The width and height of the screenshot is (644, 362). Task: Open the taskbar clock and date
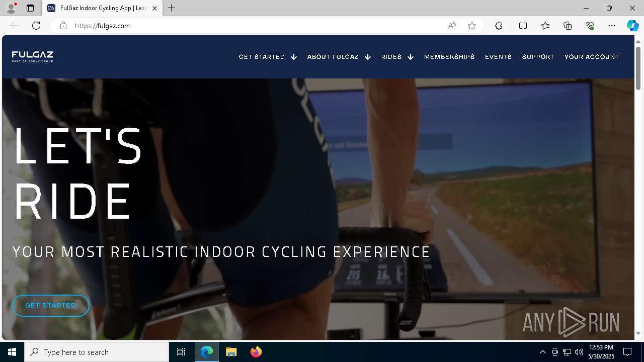point(601,352)
